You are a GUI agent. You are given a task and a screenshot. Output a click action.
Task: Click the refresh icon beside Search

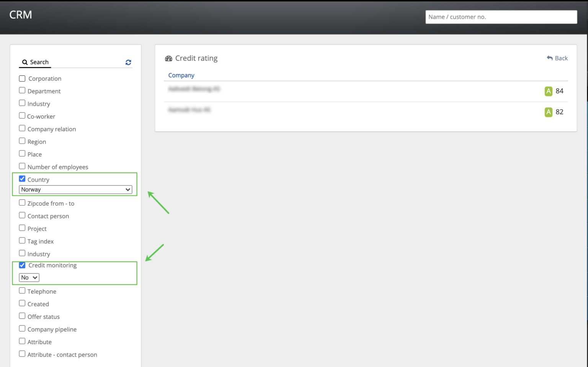coord(128,62)
